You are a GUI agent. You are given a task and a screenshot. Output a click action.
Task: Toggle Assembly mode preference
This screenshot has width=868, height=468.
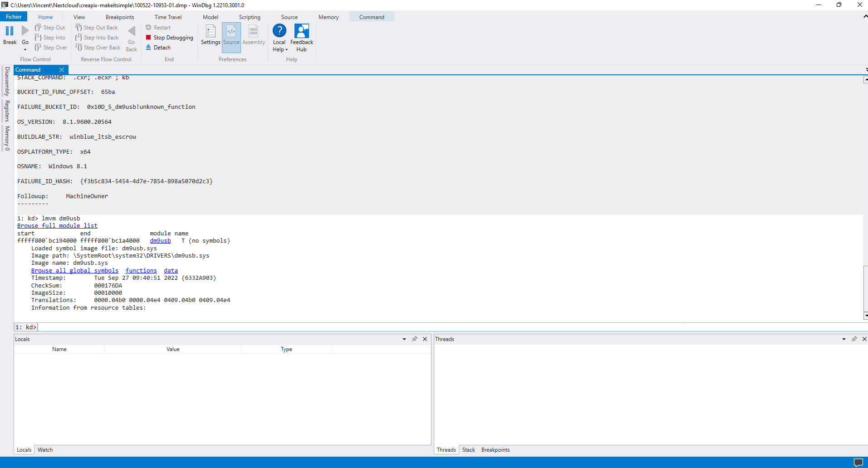click(x=253, y=32)
